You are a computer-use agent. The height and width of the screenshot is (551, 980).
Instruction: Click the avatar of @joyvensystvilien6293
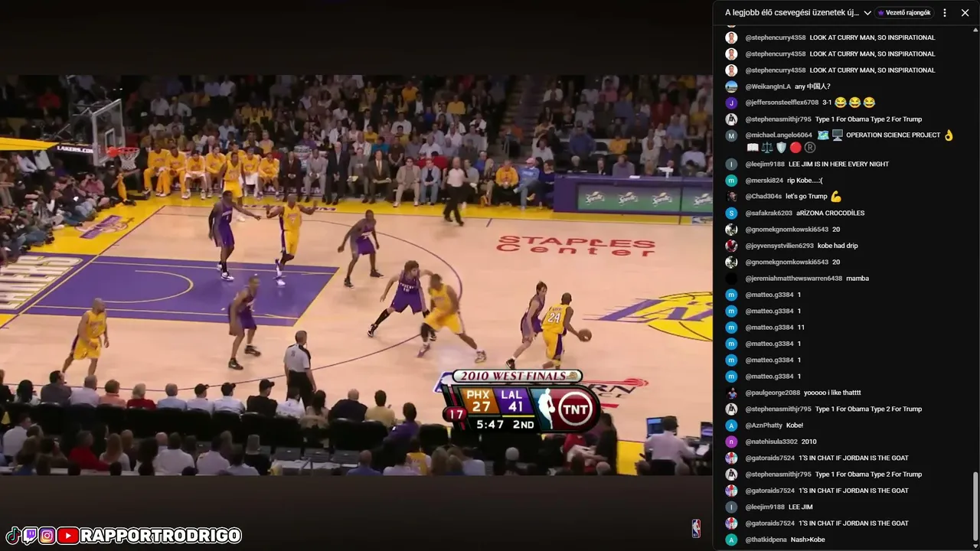[731, 246]
